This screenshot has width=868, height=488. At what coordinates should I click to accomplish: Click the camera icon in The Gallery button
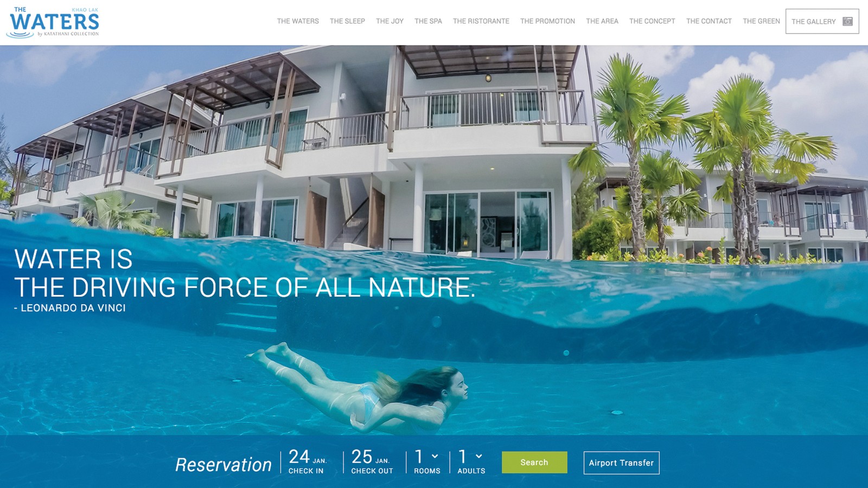pos(847,21)
